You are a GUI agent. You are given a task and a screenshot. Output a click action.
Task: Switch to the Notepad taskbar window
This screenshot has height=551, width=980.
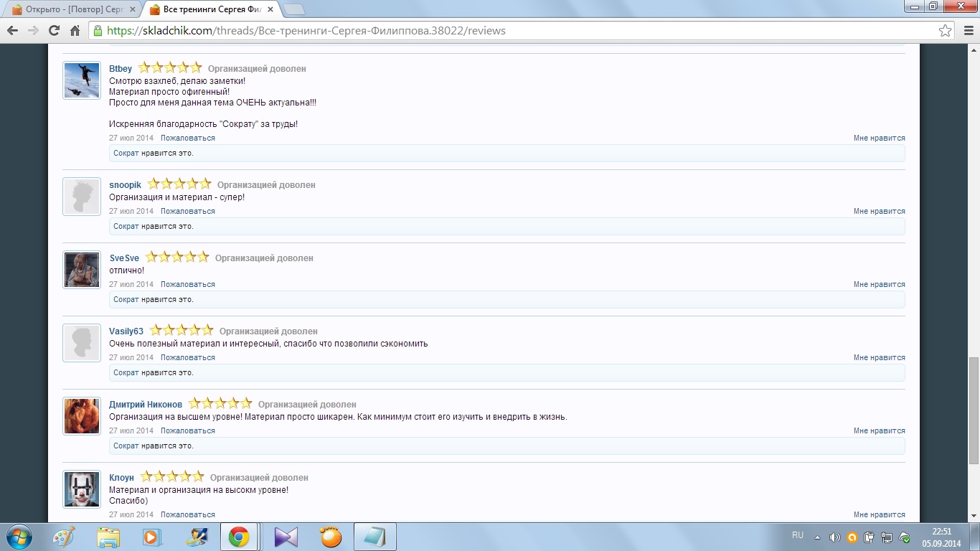tap(375, 537)
